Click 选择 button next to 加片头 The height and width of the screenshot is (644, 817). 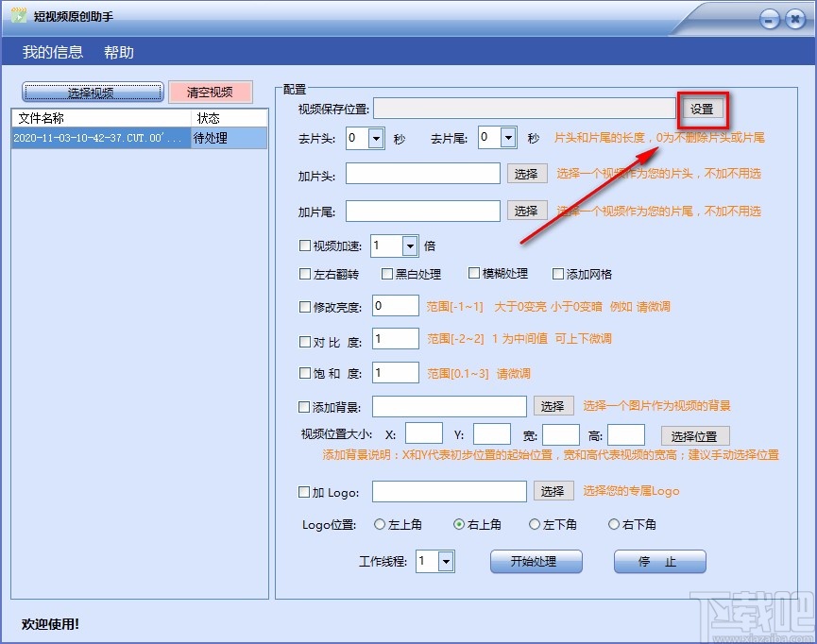pos(527,173)
